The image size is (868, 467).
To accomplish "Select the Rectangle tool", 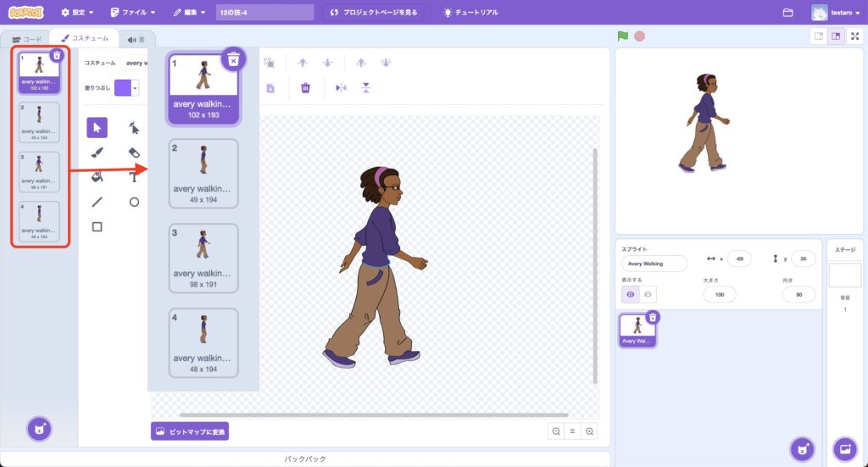I will pos(97,227).
